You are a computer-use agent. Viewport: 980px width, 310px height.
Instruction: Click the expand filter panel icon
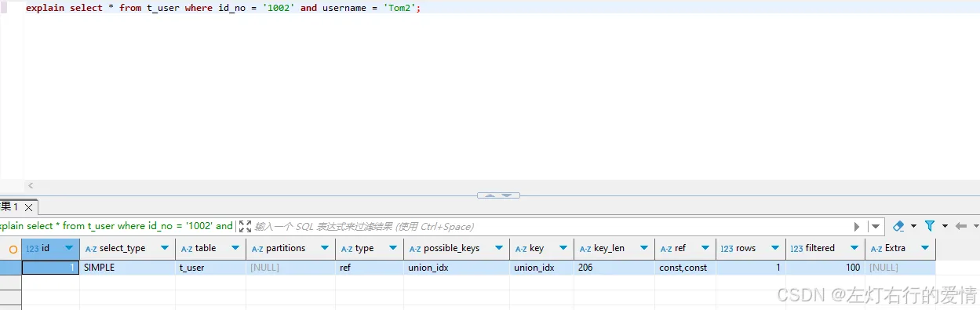click(x=245, y=226)
